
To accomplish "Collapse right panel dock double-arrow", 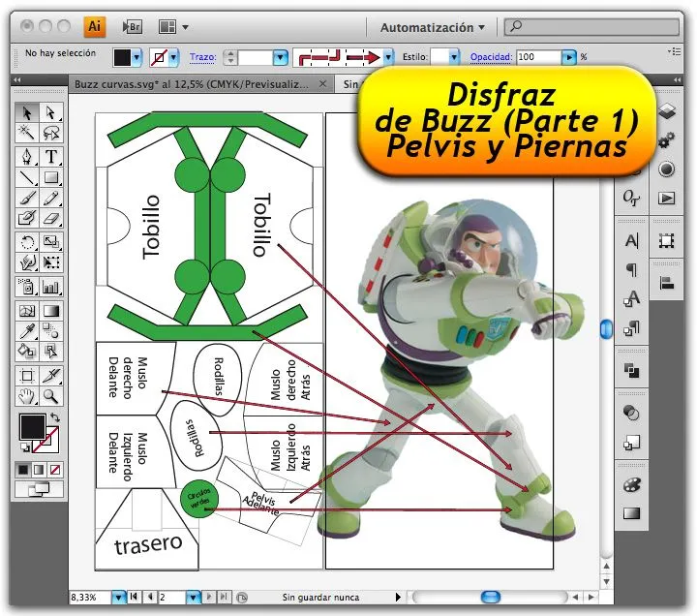I will (x=677, y=80).
